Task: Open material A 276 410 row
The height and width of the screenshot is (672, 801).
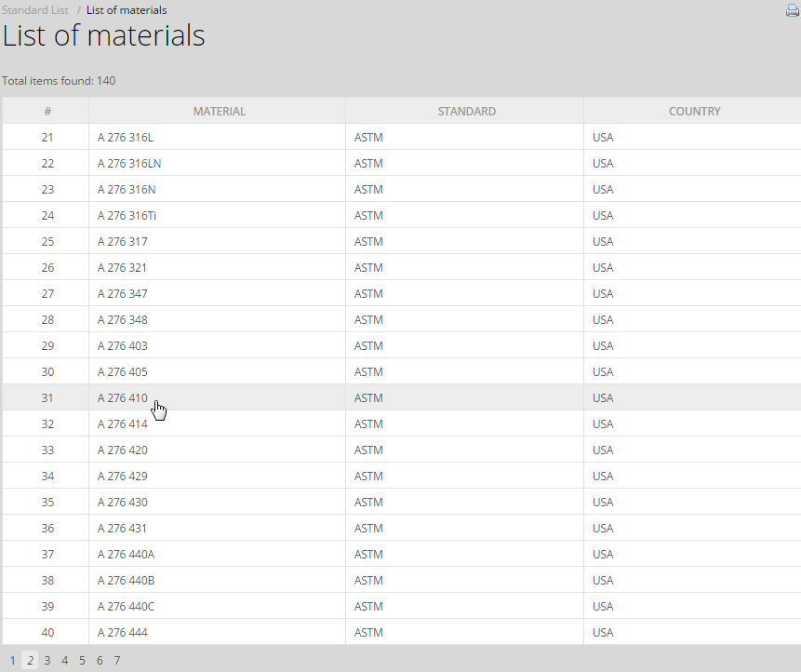Action: (402, 397)
